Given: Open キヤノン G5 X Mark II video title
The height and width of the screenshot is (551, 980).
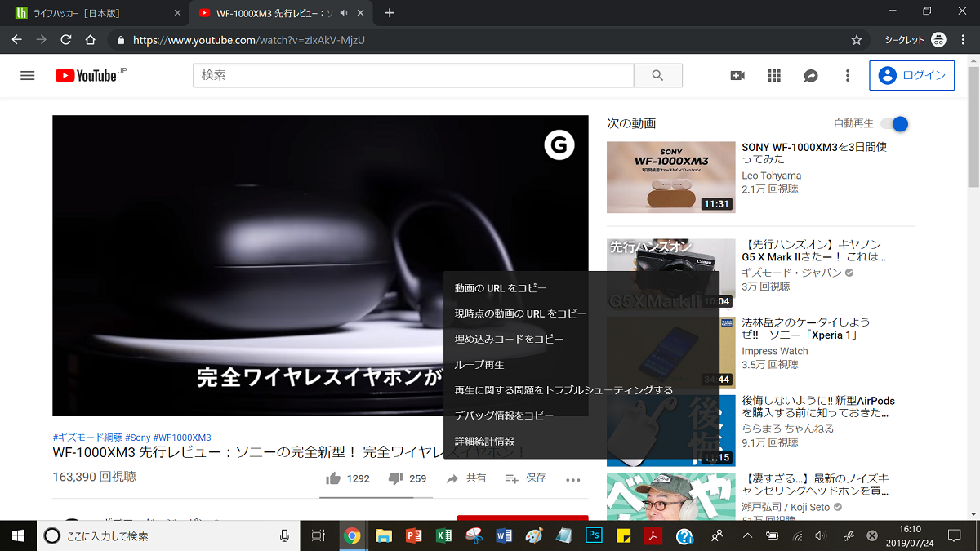Looking at the screenshot, I should (x=814, y=251).
